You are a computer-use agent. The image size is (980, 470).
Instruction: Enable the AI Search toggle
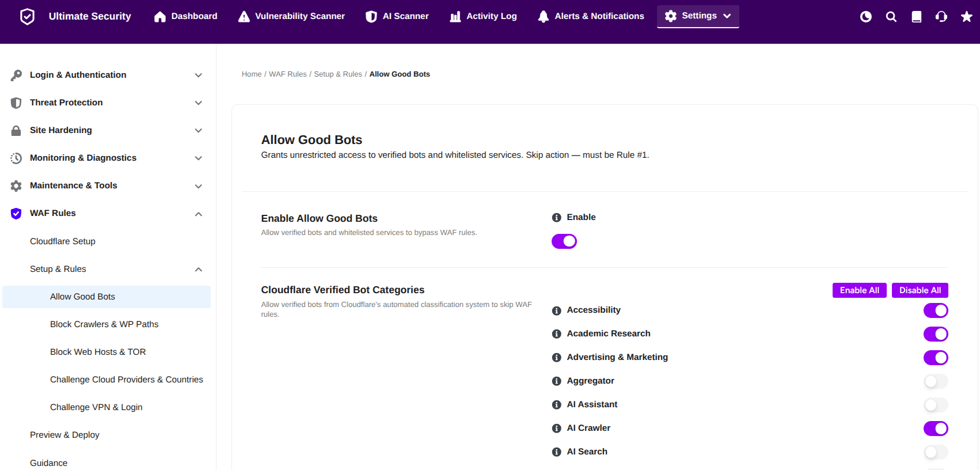[x=936, y=452]
